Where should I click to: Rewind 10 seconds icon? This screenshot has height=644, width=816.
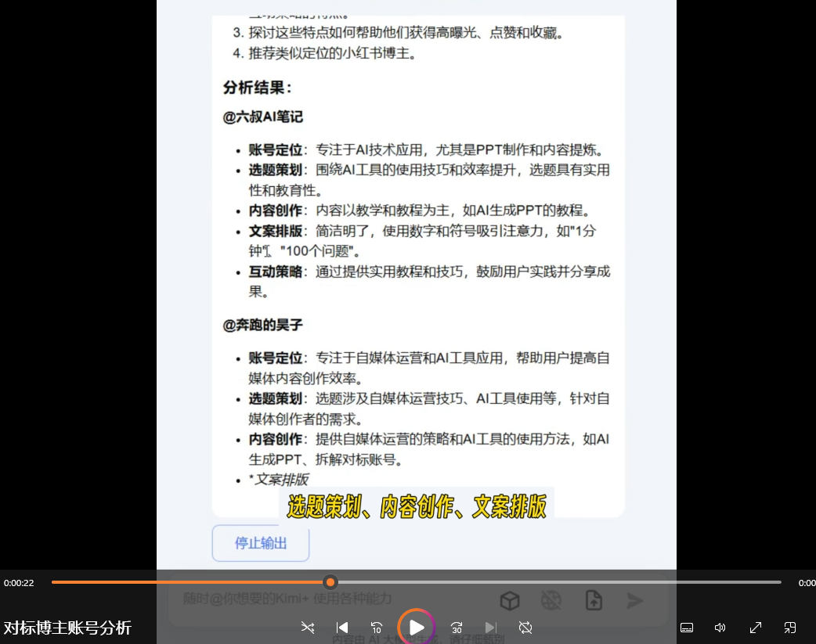point(376,628)
